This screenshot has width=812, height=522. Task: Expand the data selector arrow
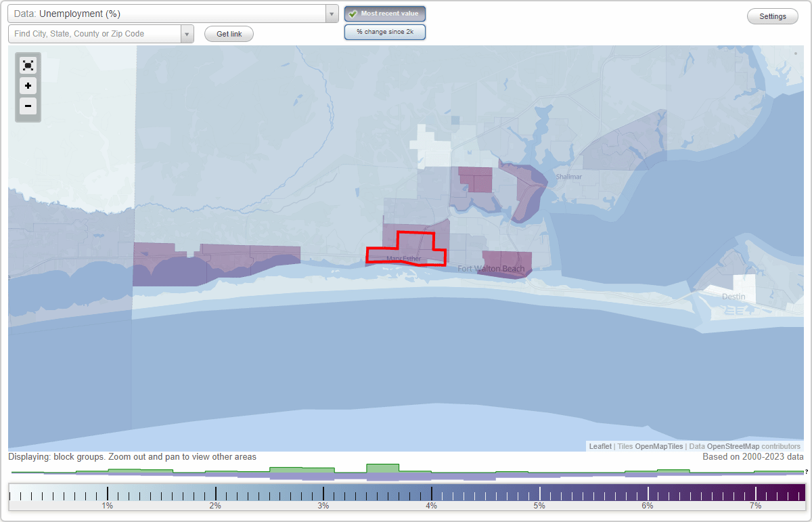coord(332,14)
